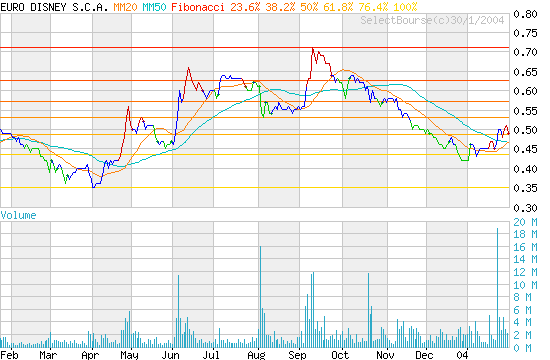
Task: Click the 20 M volume axis label
Action: 525,222
